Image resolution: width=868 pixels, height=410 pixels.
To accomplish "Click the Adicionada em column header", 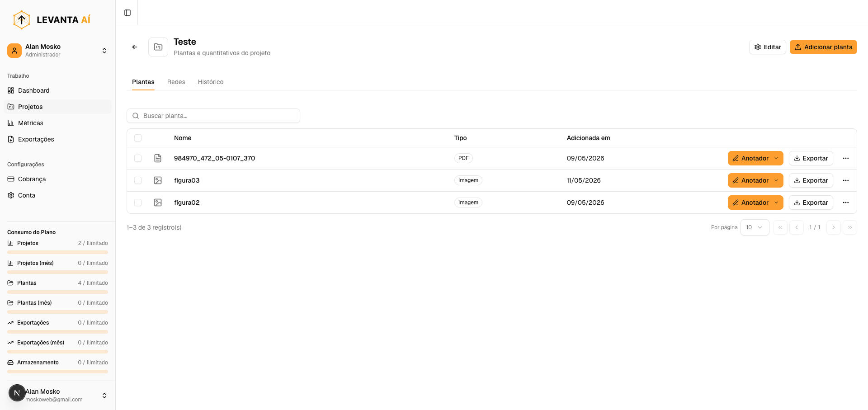I will [x=588, y=138].
